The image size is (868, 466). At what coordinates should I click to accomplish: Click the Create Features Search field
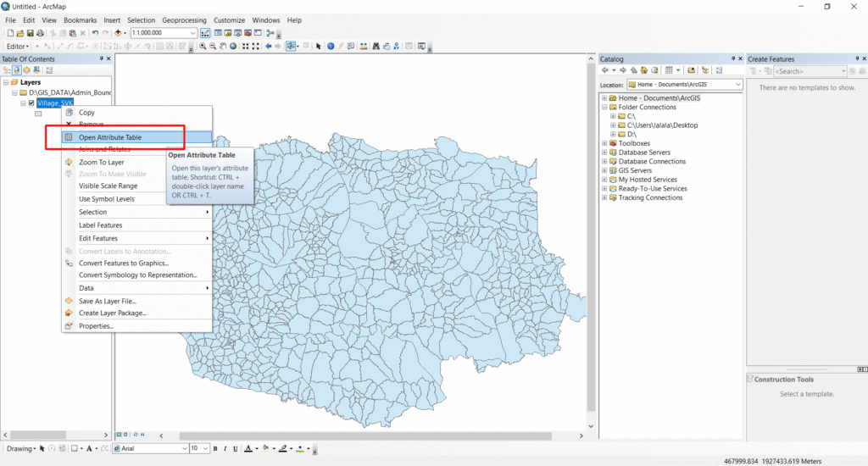coord(810,71)
